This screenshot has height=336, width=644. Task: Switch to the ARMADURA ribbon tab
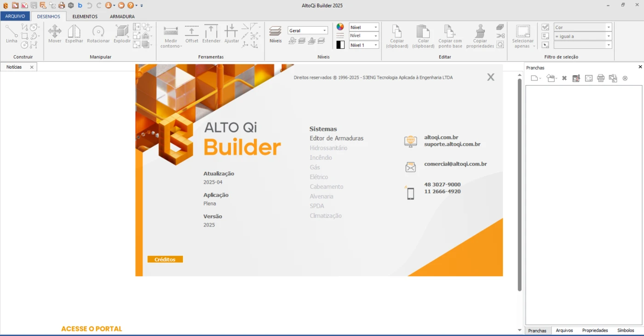tap(122, 16)
